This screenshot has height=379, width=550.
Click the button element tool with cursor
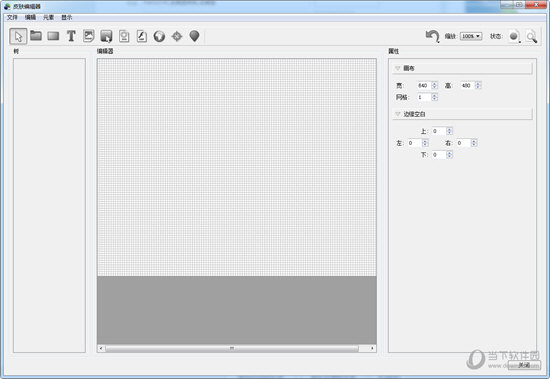click(x=106, y=36)
